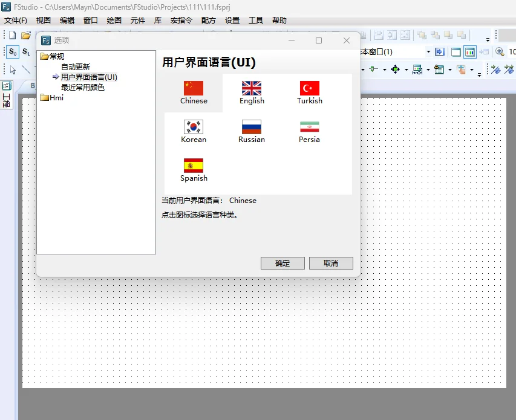Open the 宏指令 menu
The height and width of the screenshot is (420, 516).
(181, 21)
